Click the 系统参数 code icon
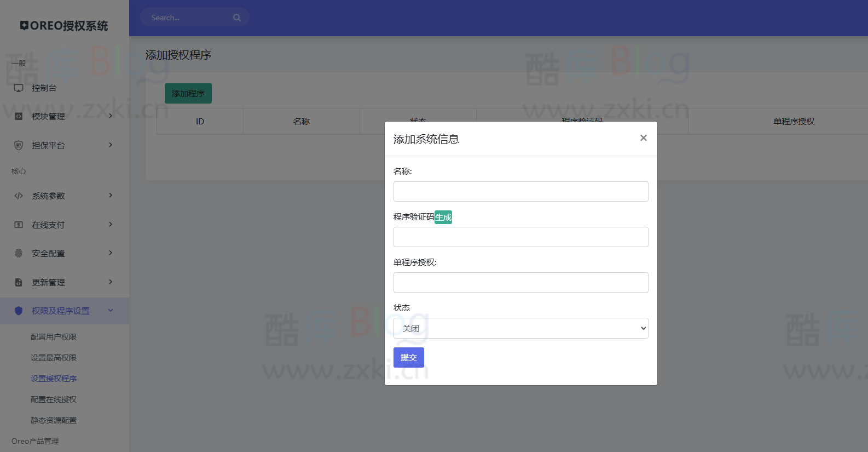868x452 pixels. point(19,196)
